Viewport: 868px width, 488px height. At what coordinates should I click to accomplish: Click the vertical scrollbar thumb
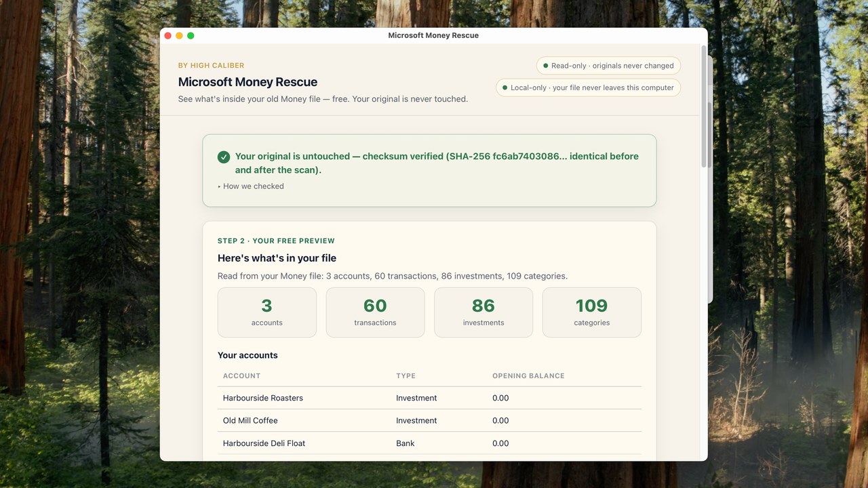(704, 107)
